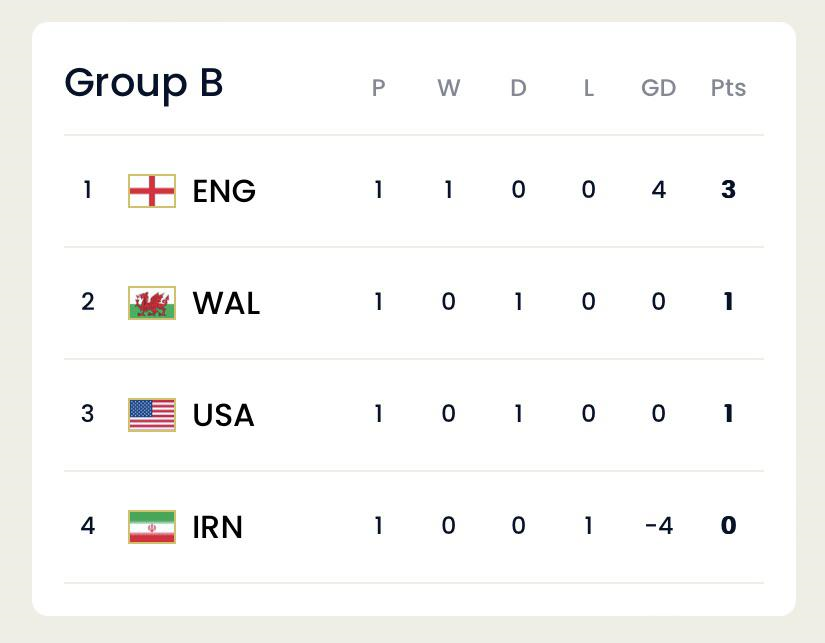Click Iran's goal difference -4
Screen dimensions: 825x643
659,525
